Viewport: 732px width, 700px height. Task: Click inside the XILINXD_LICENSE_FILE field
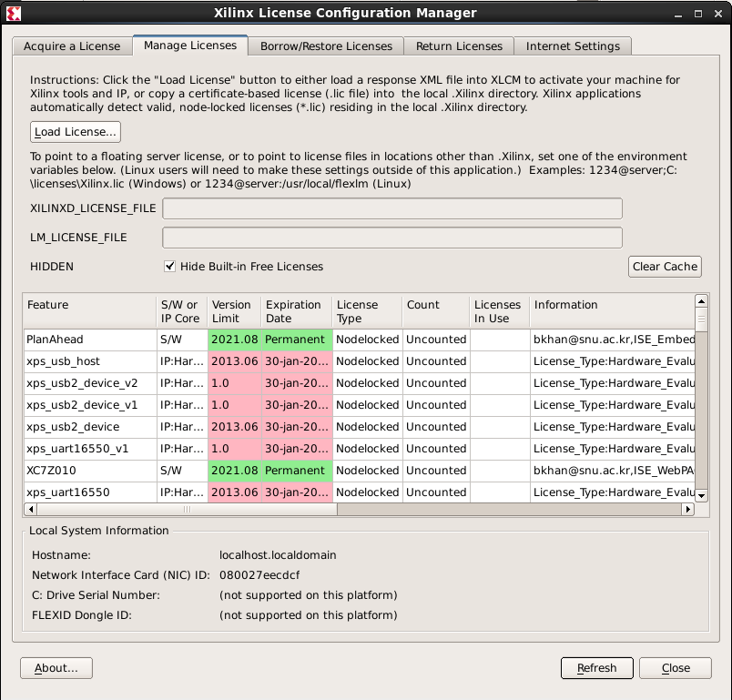(391, 208)
